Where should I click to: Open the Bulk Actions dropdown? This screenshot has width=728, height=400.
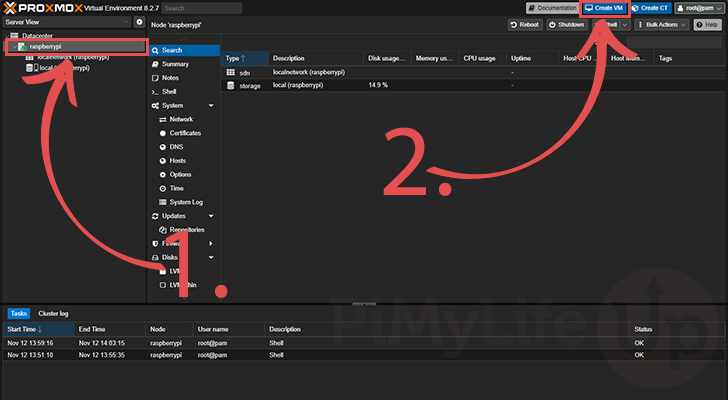pos(661,25)
